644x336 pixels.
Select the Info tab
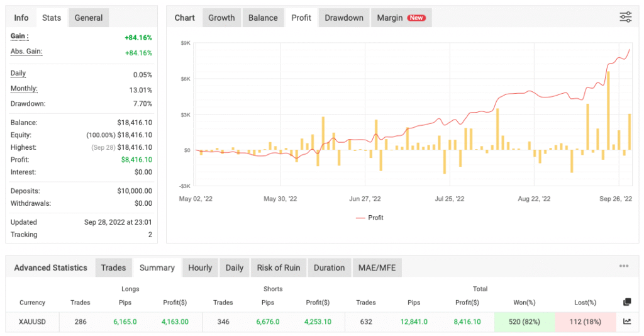[21, 18]
